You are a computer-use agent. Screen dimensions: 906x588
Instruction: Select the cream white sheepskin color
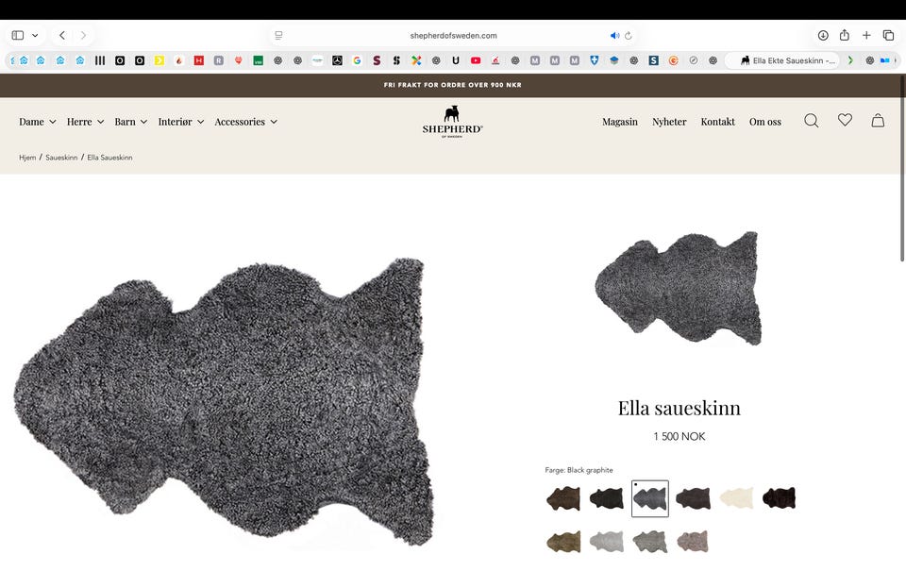point(736,498)
